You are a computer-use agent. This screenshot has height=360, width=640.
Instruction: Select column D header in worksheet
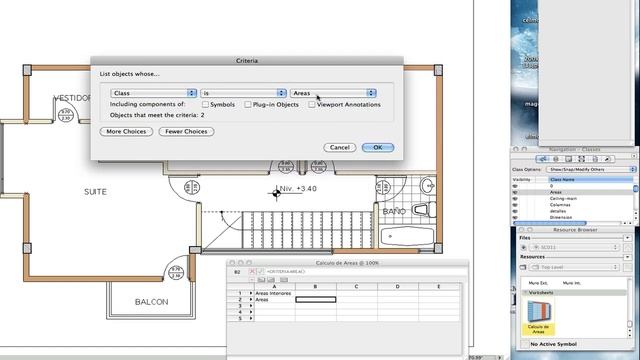(x=397, y=287)
